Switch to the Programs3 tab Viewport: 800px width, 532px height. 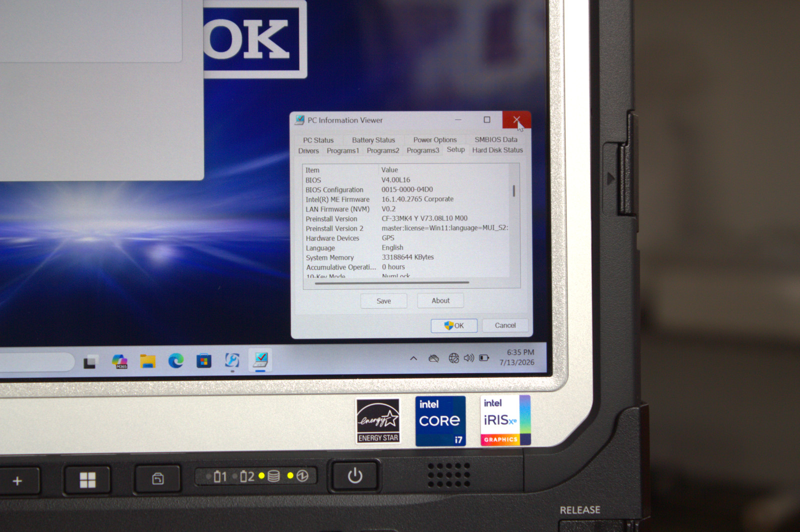pos(423,150)
